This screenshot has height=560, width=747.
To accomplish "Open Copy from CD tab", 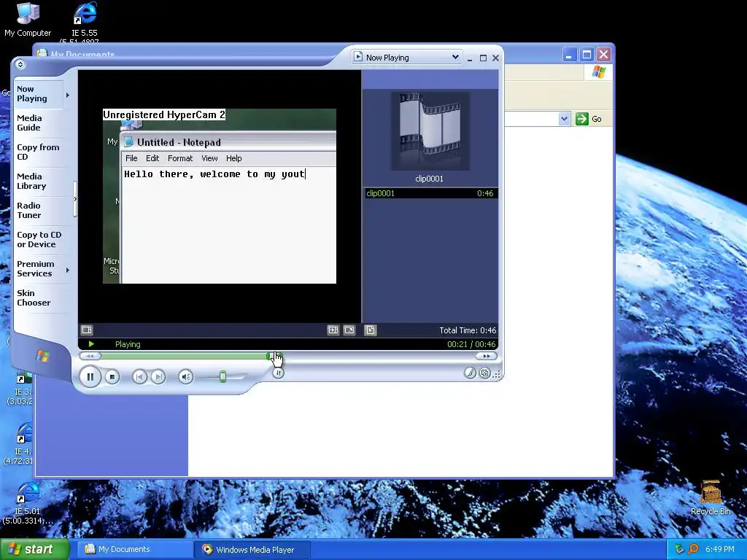I will (x=38, y=152).
